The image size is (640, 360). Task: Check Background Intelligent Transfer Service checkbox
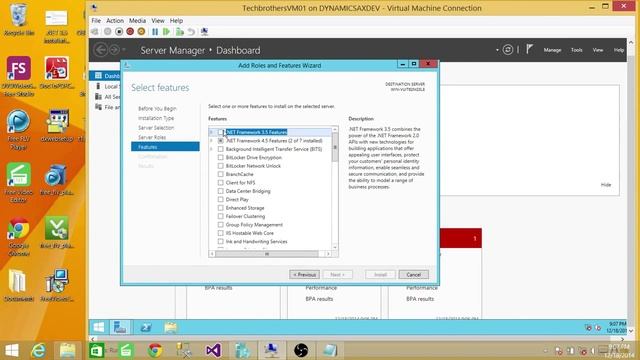tap(220, 149)
